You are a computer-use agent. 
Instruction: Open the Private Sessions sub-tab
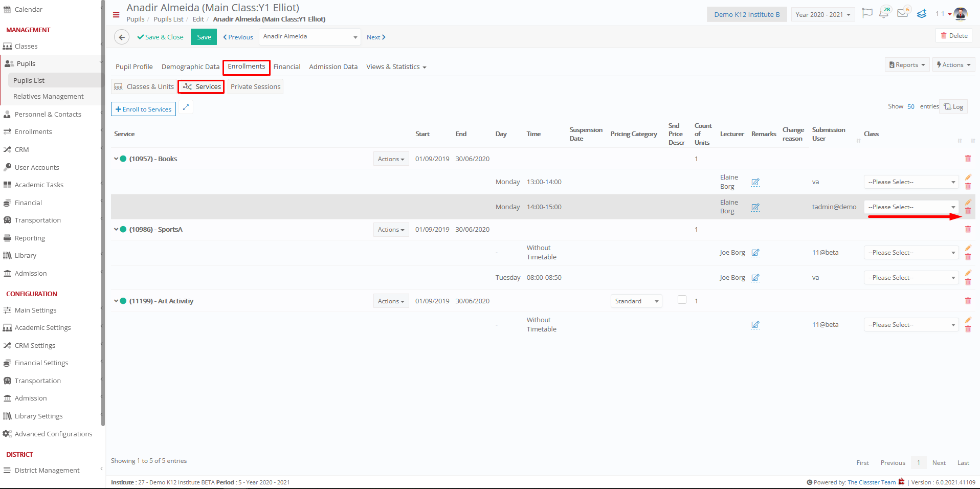255,87
